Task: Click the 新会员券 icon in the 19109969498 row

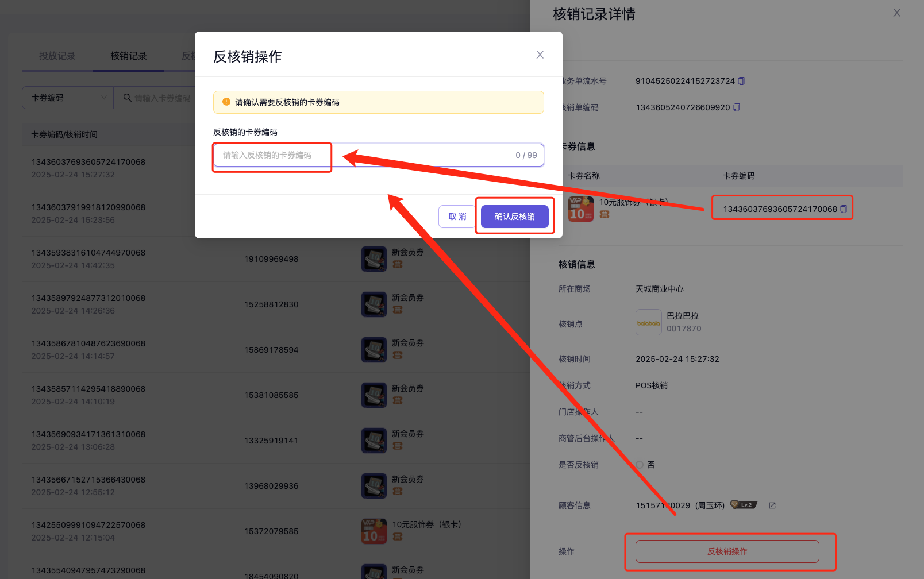Action: tap(374, 259)
